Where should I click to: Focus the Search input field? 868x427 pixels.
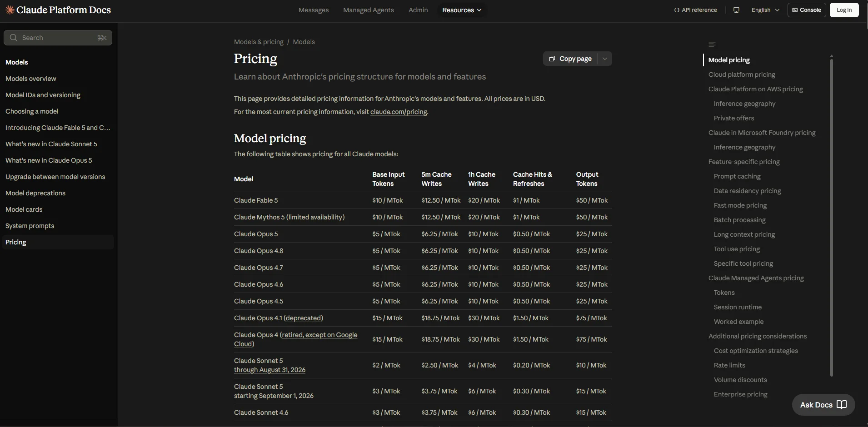[58, 38]
